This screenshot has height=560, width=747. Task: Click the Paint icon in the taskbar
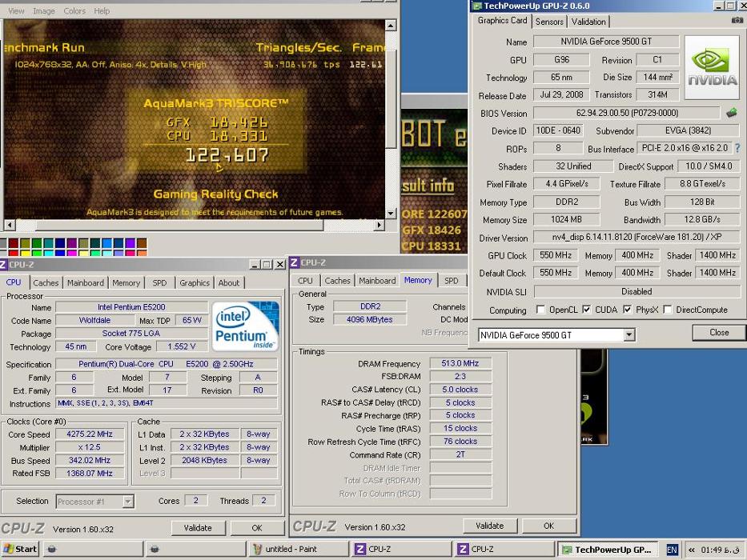[x=257, y=549]
